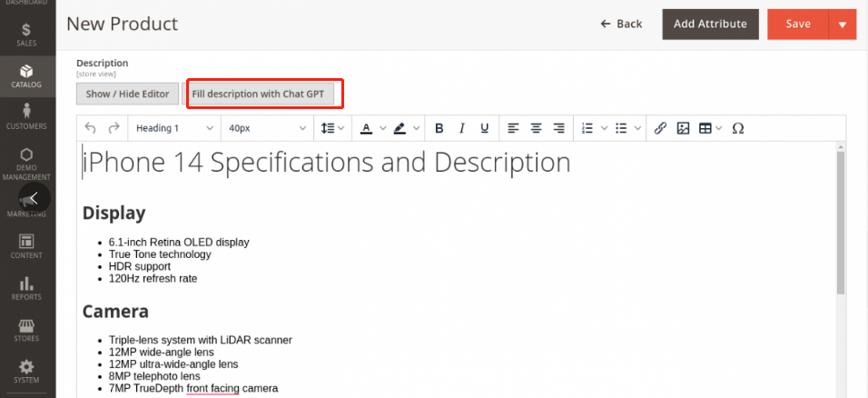Image resolution: width=868 pixels, height=398 pixels.
Task: Click '7MP TrueDepth front facing camera' bullet
Action: tap(193, 389)
